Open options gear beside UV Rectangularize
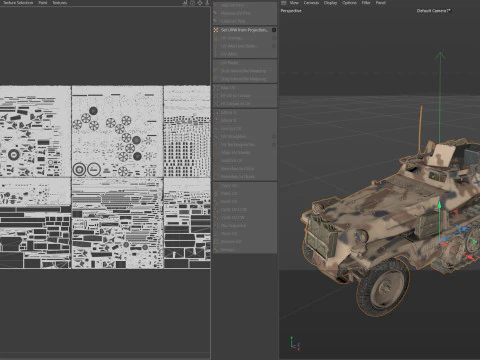The image size is (480, 360). (274, 145)
